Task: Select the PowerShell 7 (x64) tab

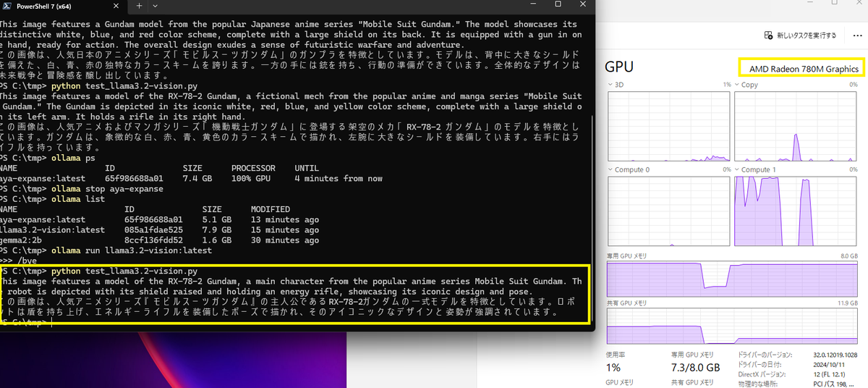Action: [64, 6]
